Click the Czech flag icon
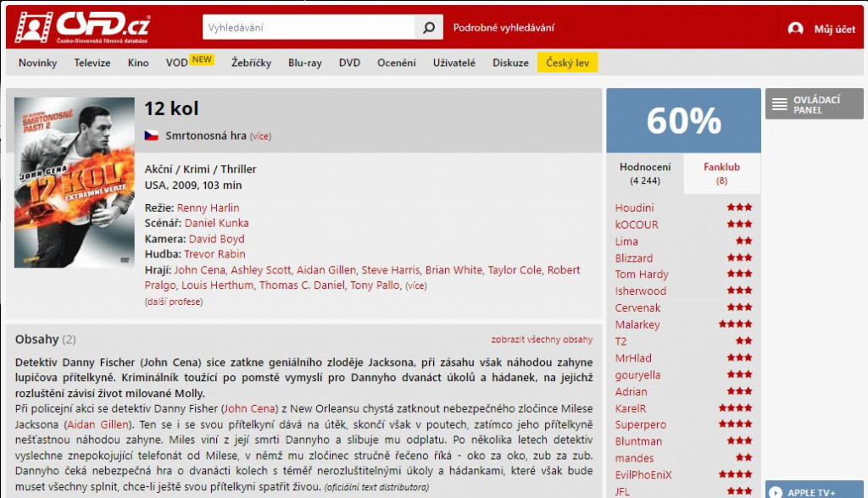Viewport: 868px width, 498px height. [x=151, y=136]
